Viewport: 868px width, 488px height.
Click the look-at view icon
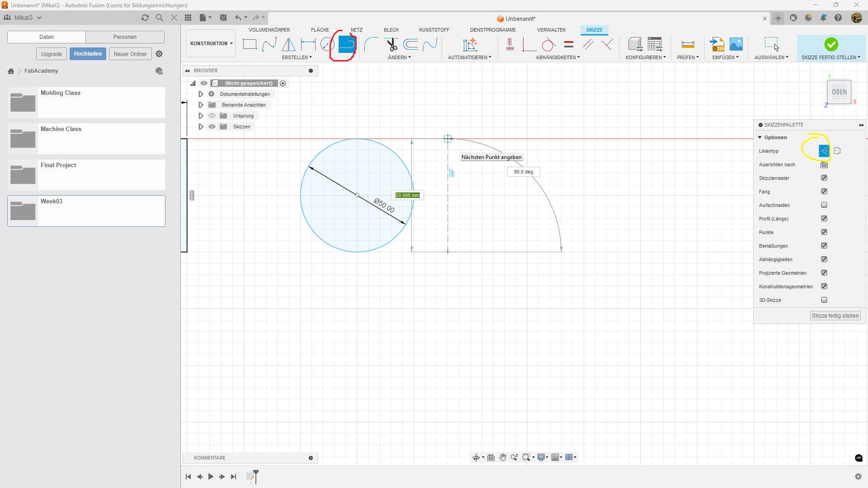(491, 457)
